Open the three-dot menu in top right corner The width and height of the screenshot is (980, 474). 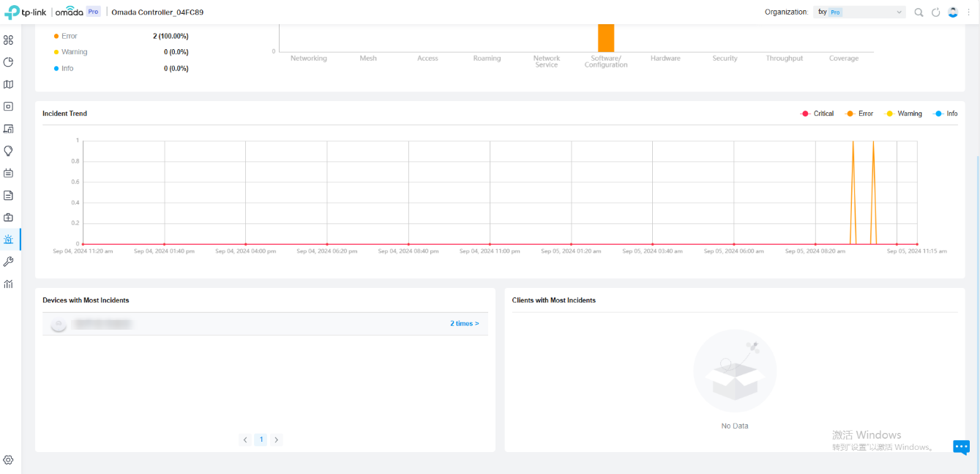pos(968,12)
